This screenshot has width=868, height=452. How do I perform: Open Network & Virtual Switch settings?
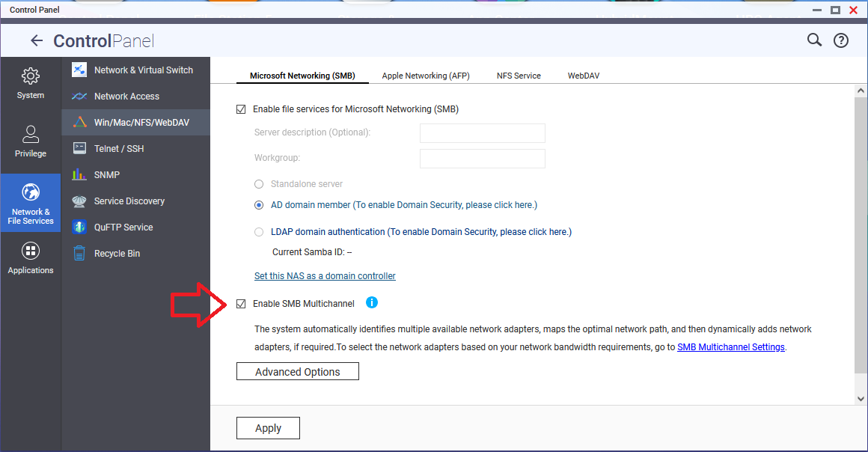coord(143,70)
